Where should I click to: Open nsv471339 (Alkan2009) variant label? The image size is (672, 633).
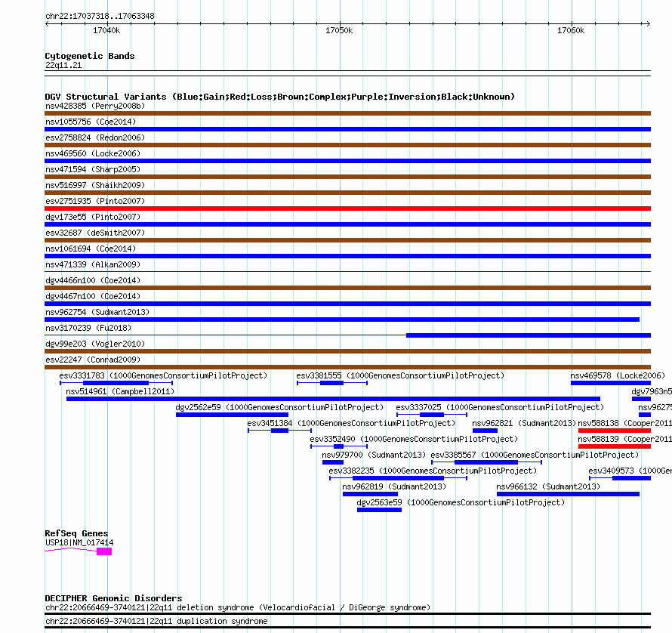pyautogui.click(x=93, y=264)
